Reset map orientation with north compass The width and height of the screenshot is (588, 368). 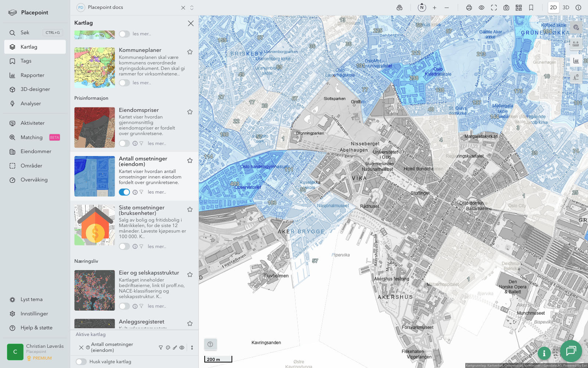pos(422,7)
